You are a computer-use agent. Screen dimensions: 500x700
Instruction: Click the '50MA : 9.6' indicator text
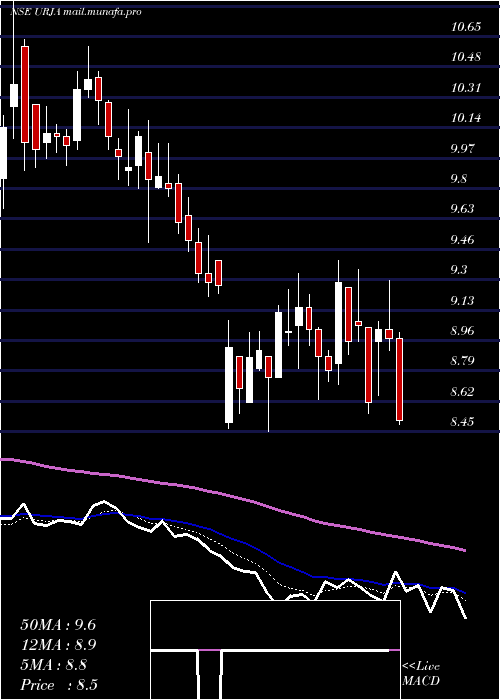point(58,625)
